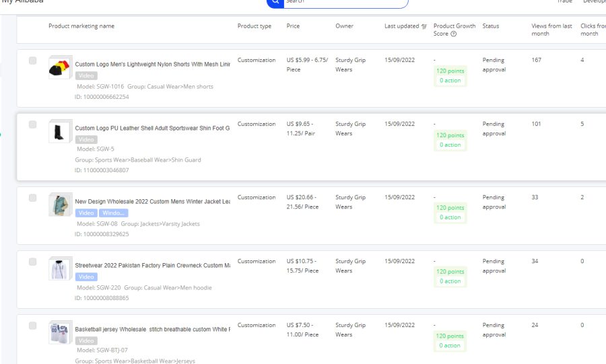Click the blue search magnifier icon
Image resolution: width=606 pixels, height=364 pixels.
tap(275, 2)
